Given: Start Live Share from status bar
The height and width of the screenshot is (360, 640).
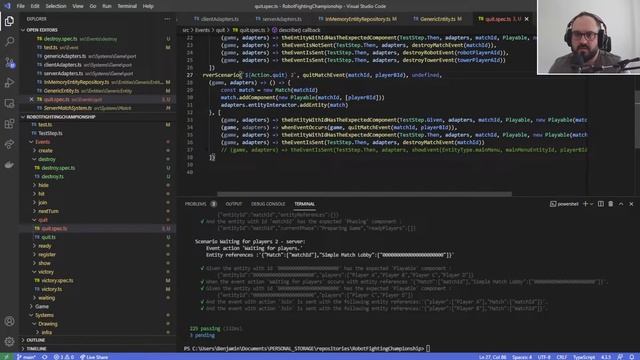Looking at the screenshot, I should [94, 357].
